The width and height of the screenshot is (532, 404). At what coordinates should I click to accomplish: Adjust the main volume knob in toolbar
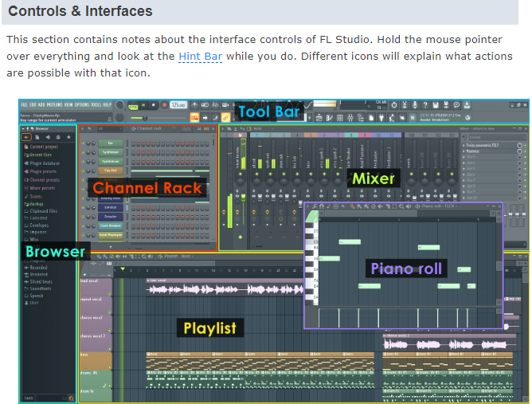pos(119,105)
